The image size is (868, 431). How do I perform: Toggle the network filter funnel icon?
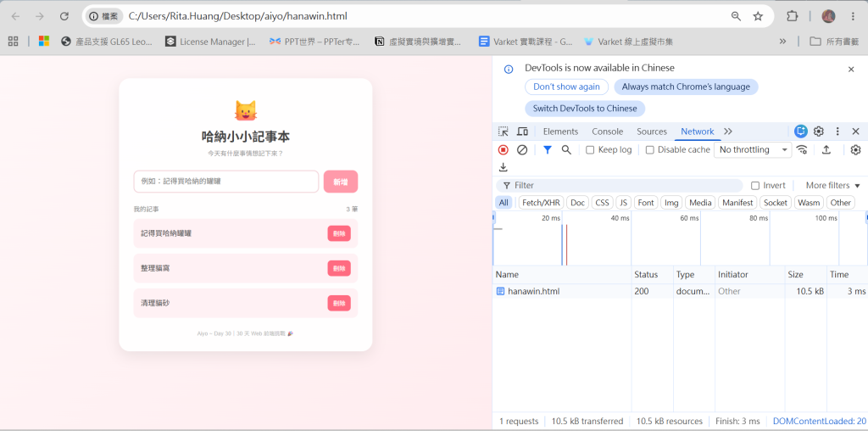pos(548,149)
